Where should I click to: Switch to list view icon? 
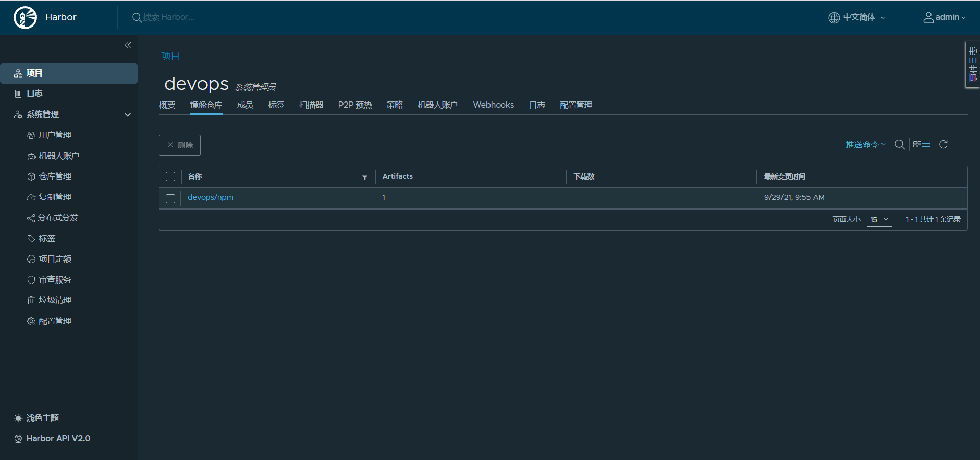926,144
